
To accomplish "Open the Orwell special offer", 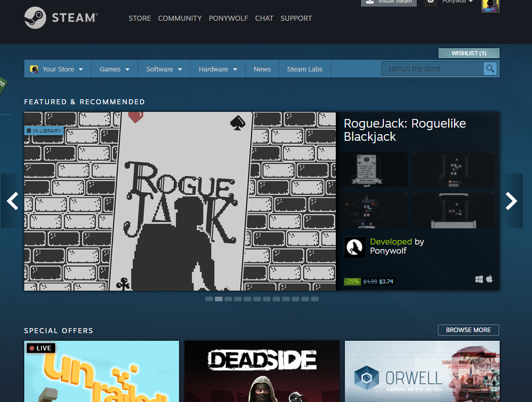I will [x=422, y=372].
